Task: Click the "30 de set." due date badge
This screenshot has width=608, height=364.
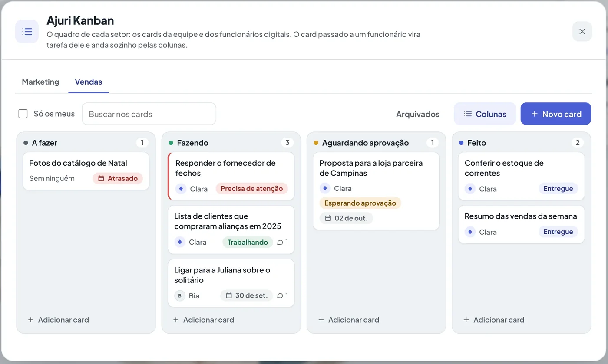Action: point(247,295)
